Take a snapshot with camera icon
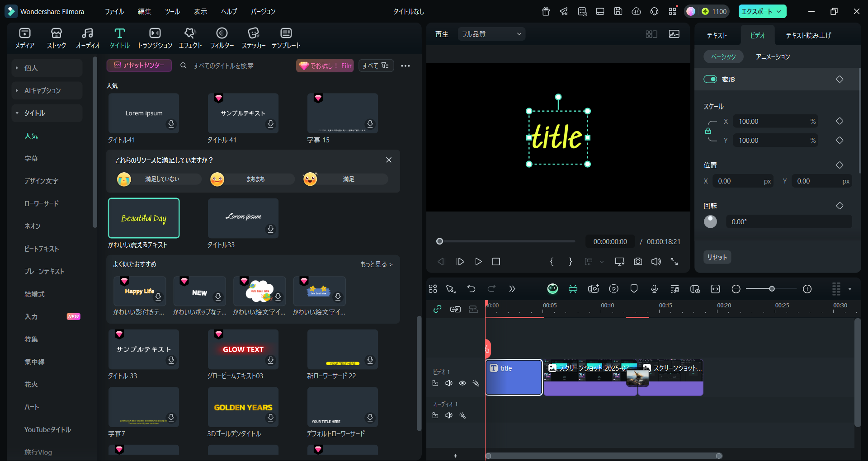This screenshot has height=461, width=868. tap(638, 262)
